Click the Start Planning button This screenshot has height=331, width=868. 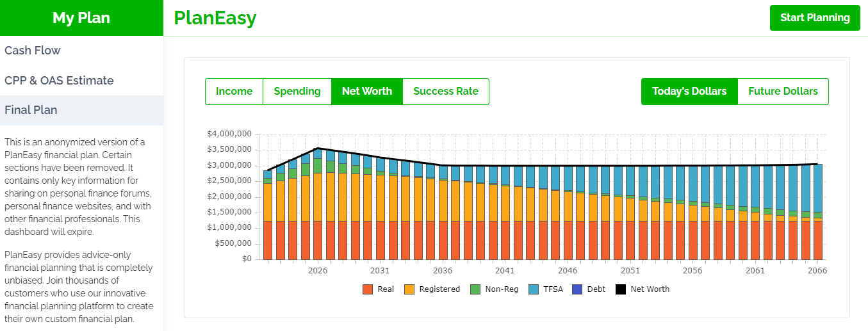click(x=815, y=18)
